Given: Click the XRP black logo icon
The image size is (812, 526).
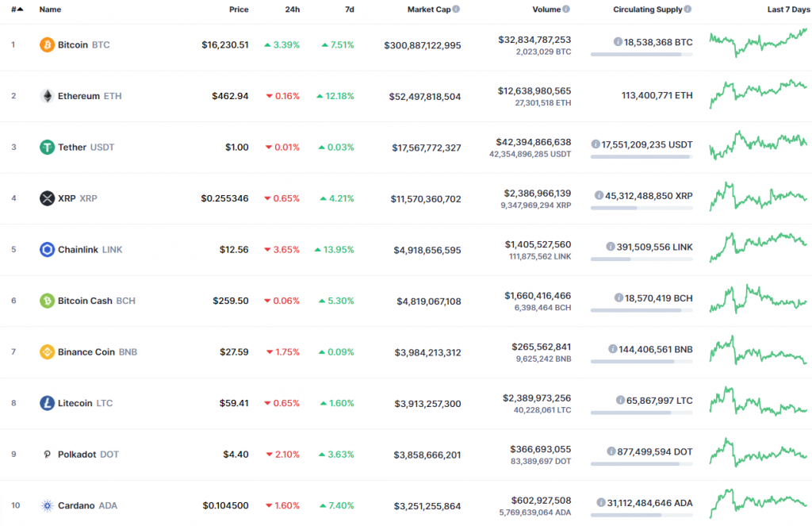Looking at the screenshot, I should (47, 198).
